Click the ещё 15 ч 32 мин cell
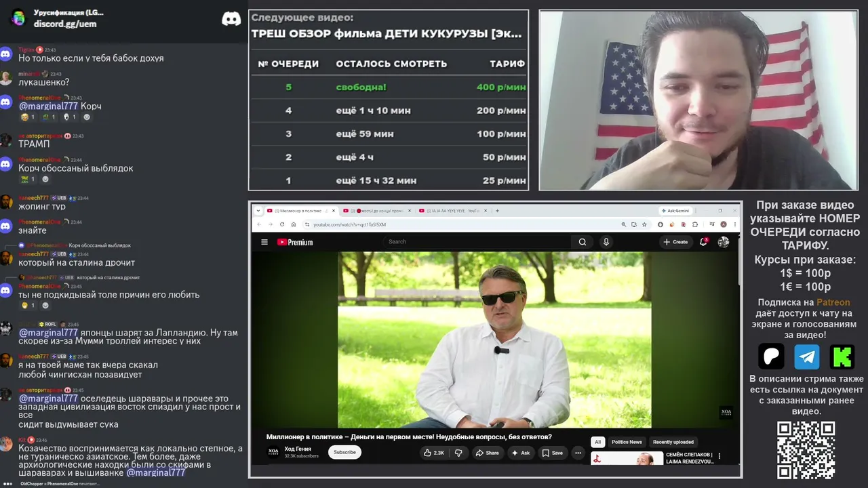This screenshot has width=868, height=488. coord(376,180)
